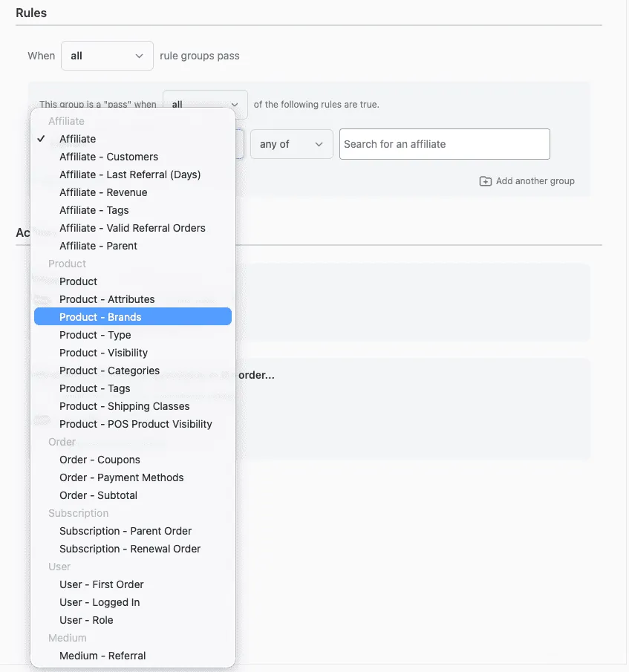Pick 'User - First Order' option

click(x=133, y=584)
